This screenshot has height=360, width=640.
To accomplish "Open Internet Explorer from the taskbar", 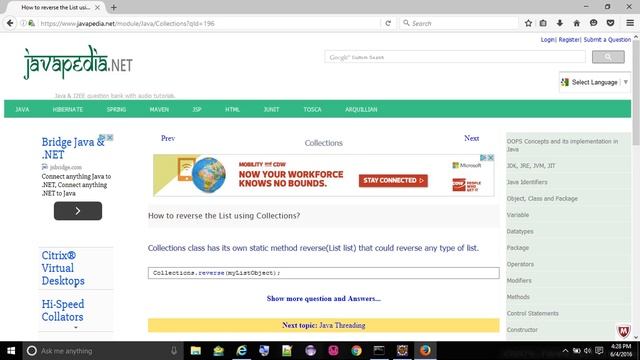I will coord(242,351).
